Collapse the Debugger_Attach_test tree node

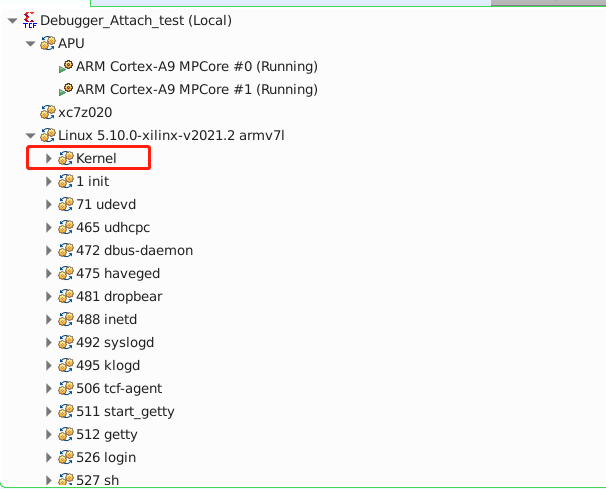(x=12, y=20)
